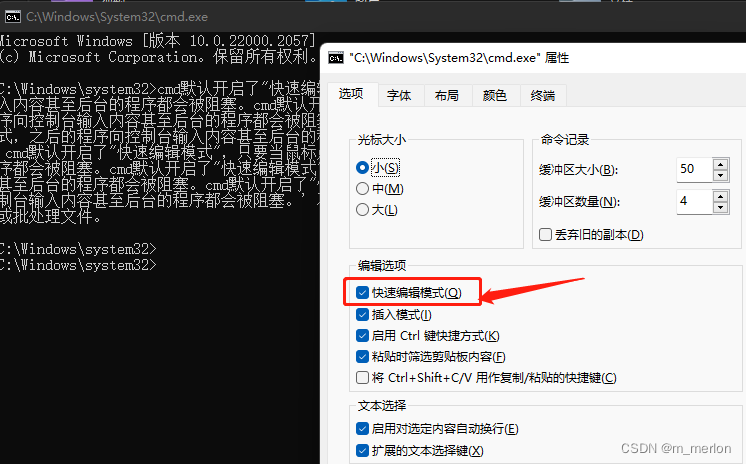Switch to the 布局 tab

[x=447, y=96]
